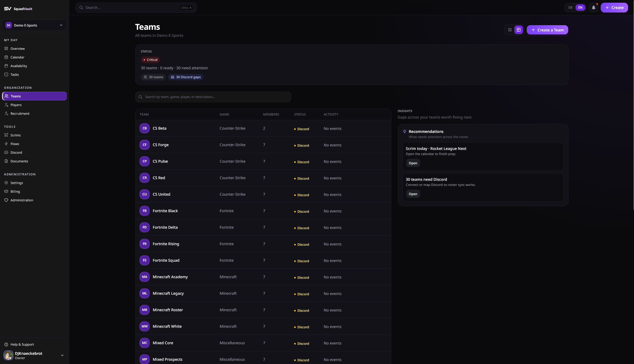Open the 30 teams need Discord recommendation
634x364 pixels.
pos(413,194)
